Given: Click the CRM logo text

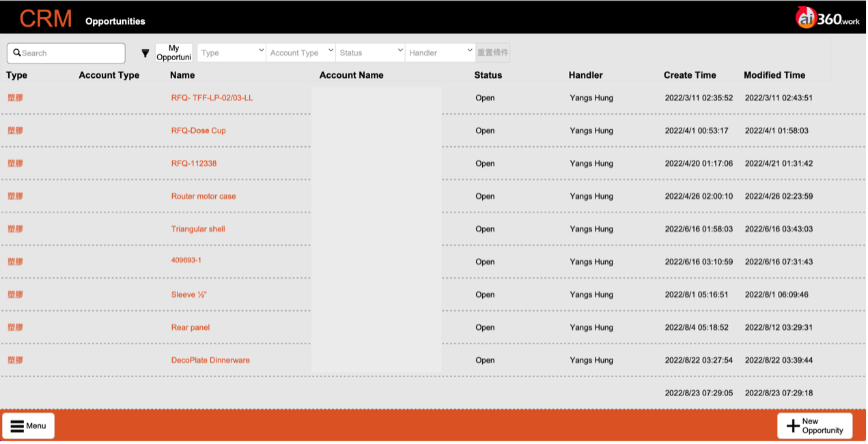Looking at the screenshot, I should [x=46, y=18].
